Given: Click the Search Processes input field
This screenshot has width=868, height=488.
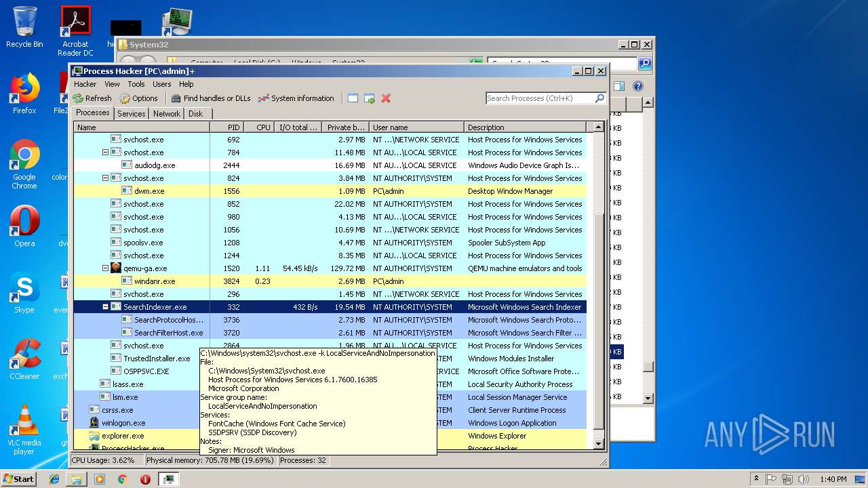Looking at the screenshot, I should [x=540, y=98].
